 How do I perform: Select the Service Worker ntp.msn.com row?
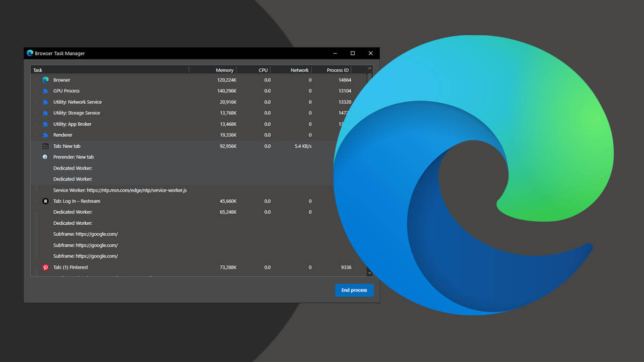(x=183, y=190)
